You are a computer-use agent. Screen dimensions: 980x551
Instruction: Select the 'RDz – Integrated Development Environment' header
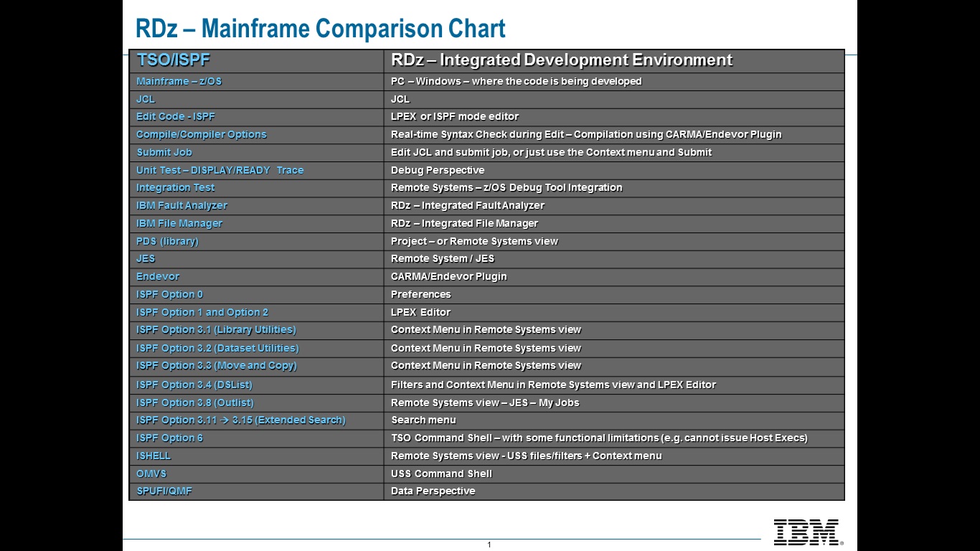pyautogui.click(x=614, y=60)
